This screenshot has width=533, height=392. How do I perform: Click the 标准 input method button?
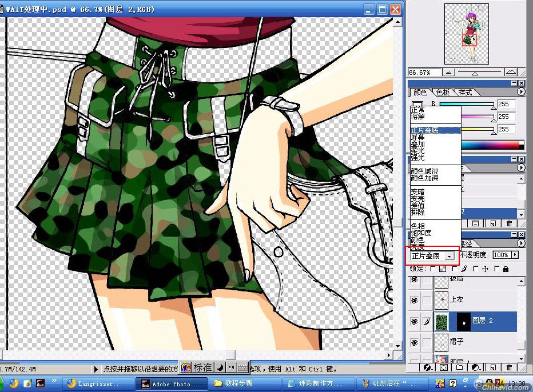pos(203,367)
